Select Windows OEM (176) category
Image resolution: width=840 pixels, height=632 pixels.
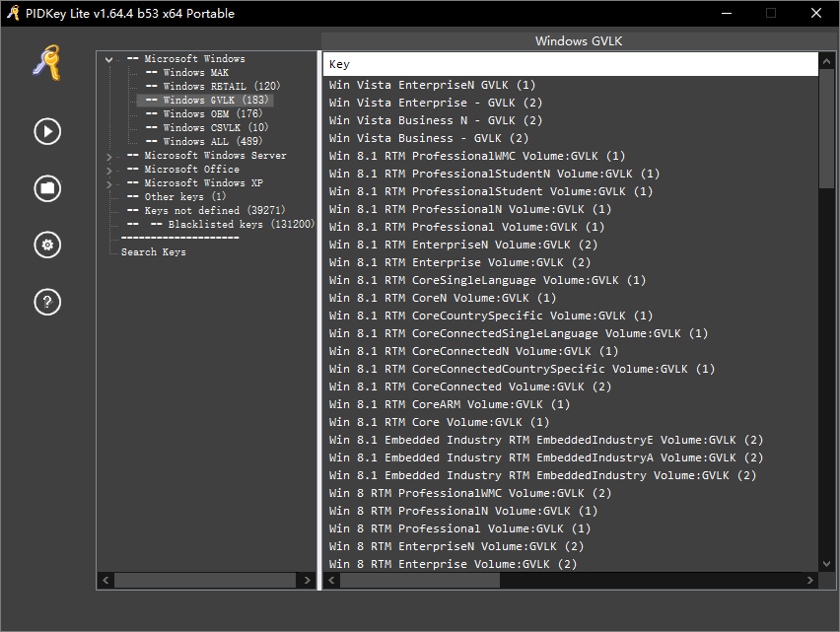click(212, 114)
